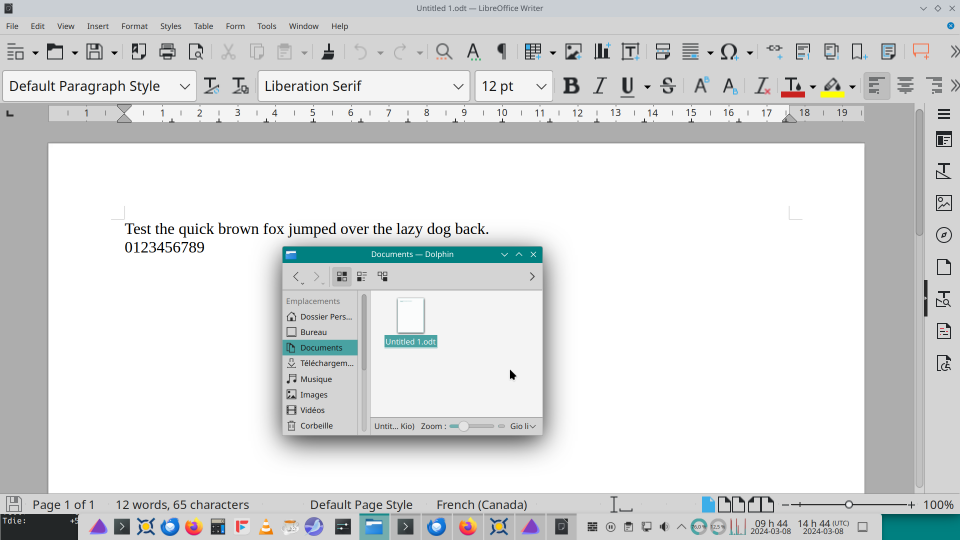The width and height of the screenshot is (960, 540).
Task: Expand the Open document dropdown arrow
Action: 75,53
